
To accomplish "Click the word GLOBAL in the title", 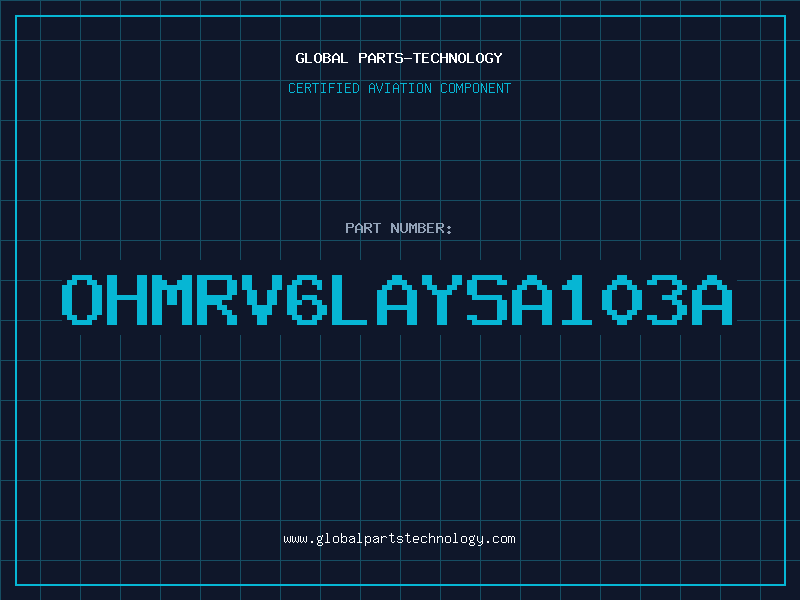I will click(321, 58).
